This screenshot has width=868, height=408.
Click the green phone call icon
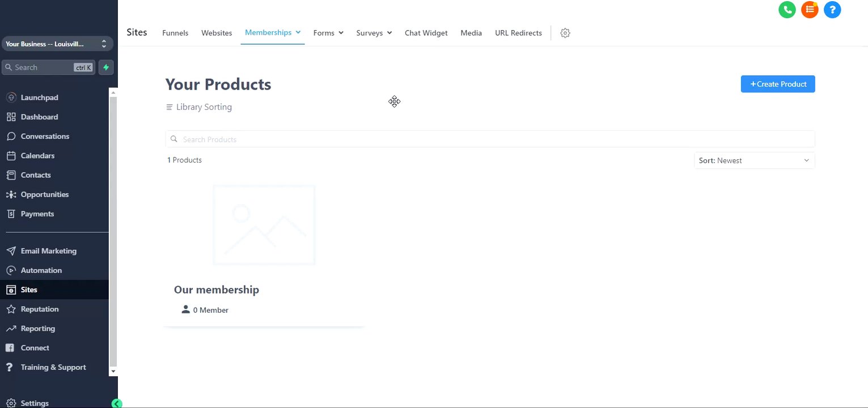click(787, 10)
